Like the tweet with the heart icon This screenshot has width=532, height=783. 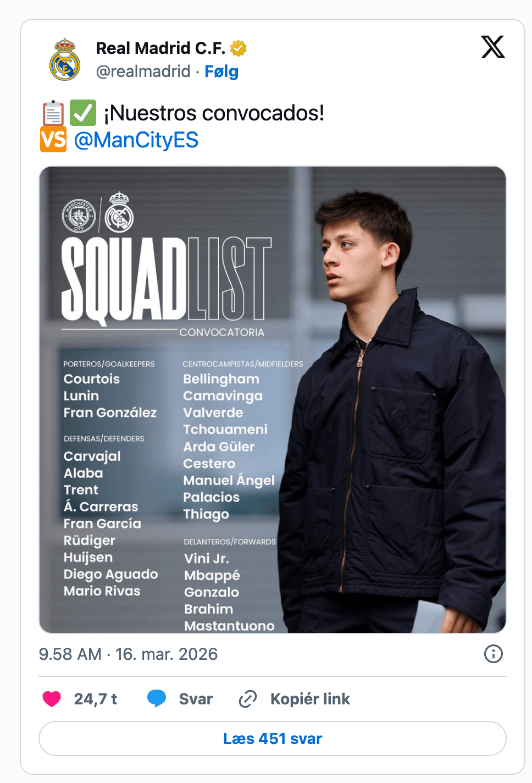[52, 699]
